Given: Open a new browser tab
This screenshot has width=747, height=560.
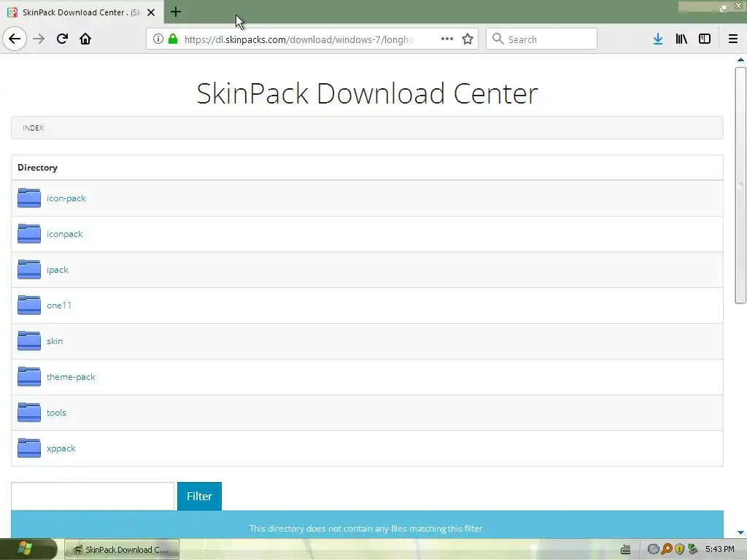Looking at the screenshot, I should tap(175, 12).
